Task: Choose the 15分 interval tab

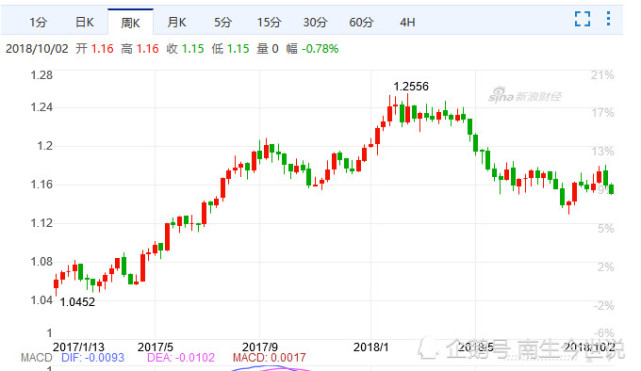Action: click(269, 22)
